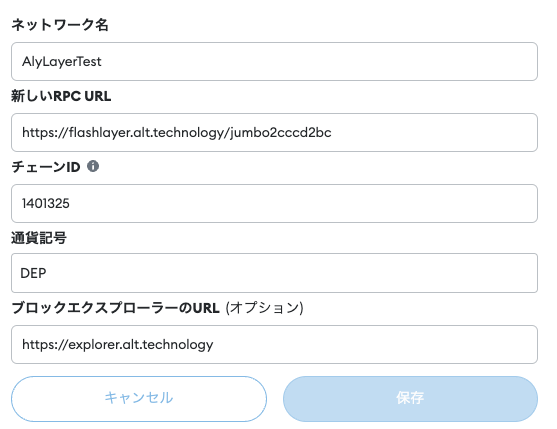Place cursor on flashlayer.alt.technology in RPC URL
The width and height of the screenshot is (557, 429).
(x=147, y=132)
